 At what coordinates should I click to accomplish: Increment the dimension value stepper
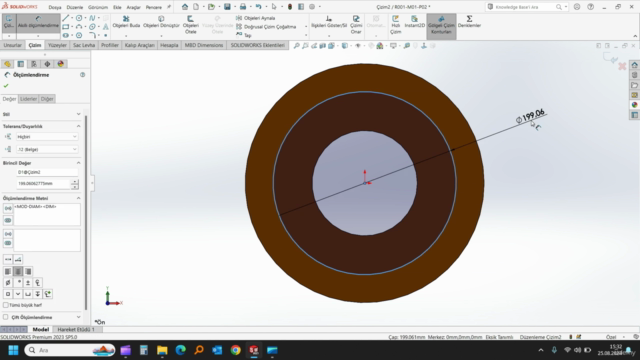click(x=74, y=182)
